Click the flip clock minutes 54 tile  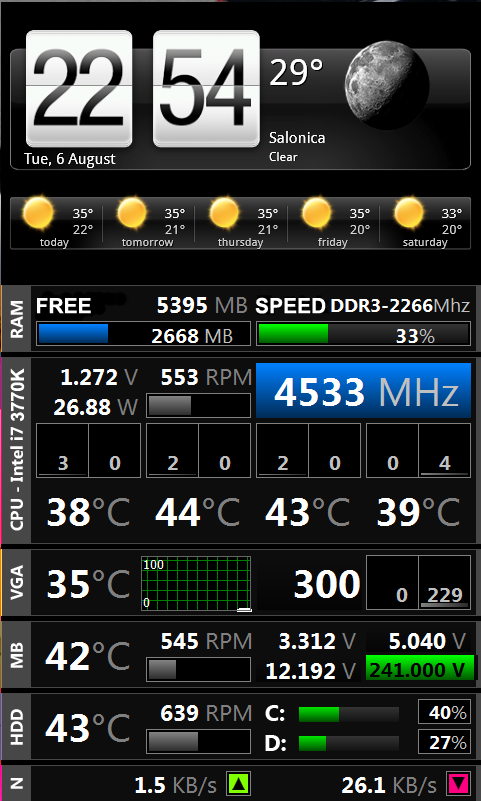(x=206, y=89)
